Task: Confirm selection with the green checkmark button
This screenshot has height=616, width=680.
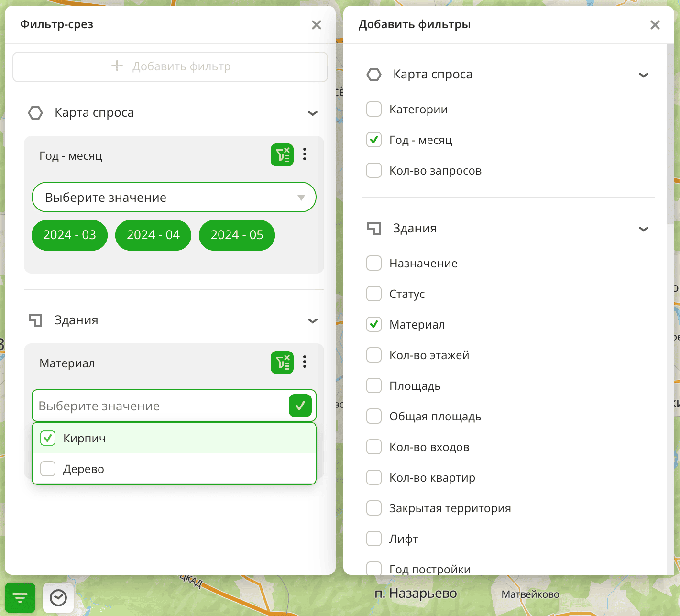Action: pyautogui.click(x=300, y=406)
